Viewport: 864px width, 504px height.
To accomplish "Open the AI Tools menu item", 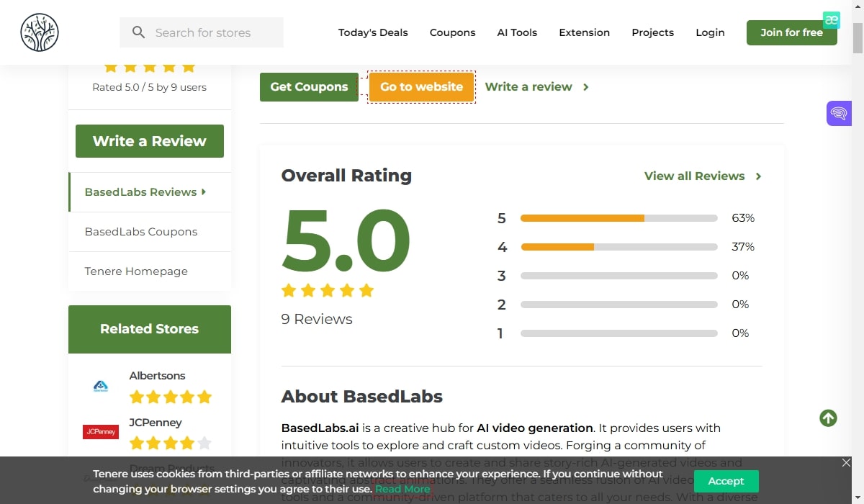I will (x=517, y=32).
